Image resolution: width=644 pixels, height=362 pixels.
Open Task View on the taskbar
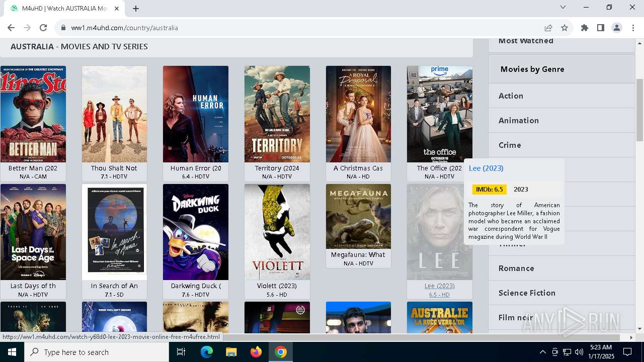(x=182, y=352)
